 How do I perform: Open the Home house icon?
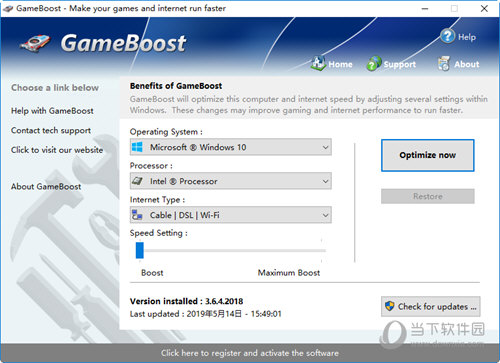(318, 63)
